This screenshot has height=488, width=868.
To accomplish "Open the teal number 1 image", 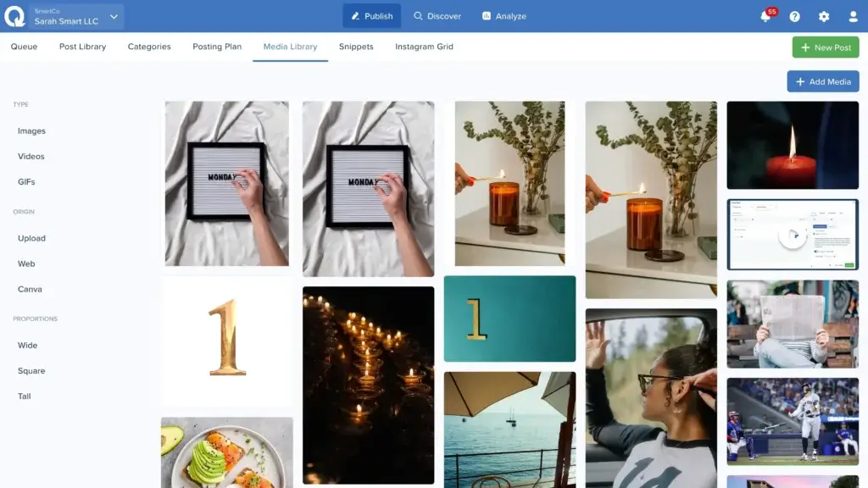I will (x=509, y=319).
